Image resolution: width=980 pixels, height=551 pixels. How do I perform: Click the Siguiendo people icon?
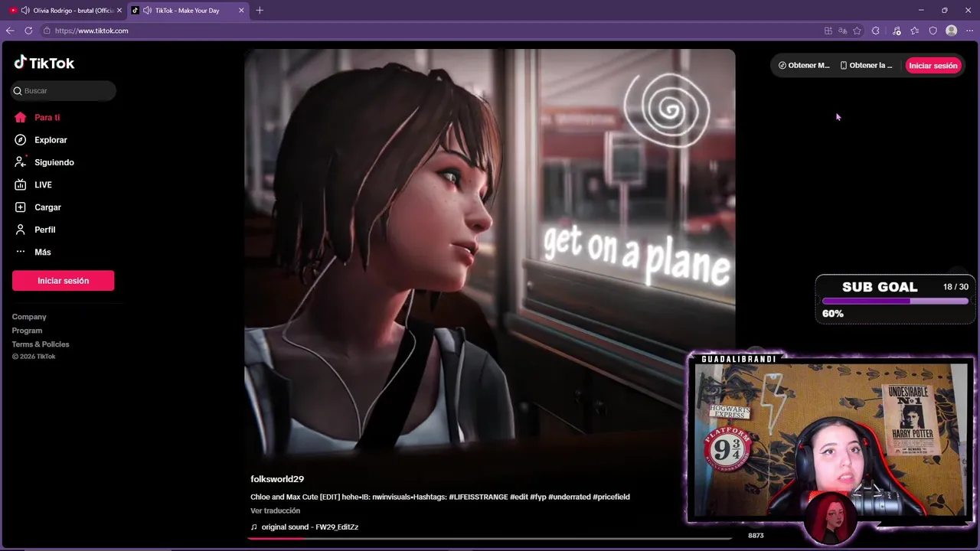point(21,162)
